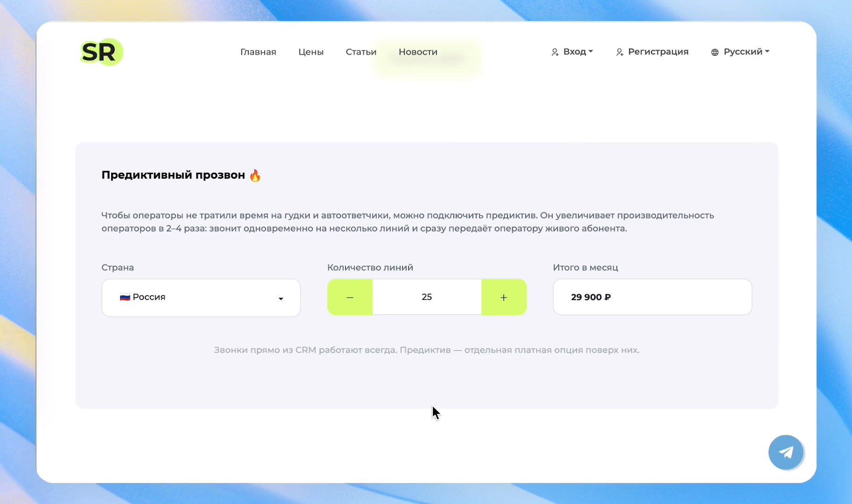
Task: Click the user icon beside Вход
Action: click(554, 52)
